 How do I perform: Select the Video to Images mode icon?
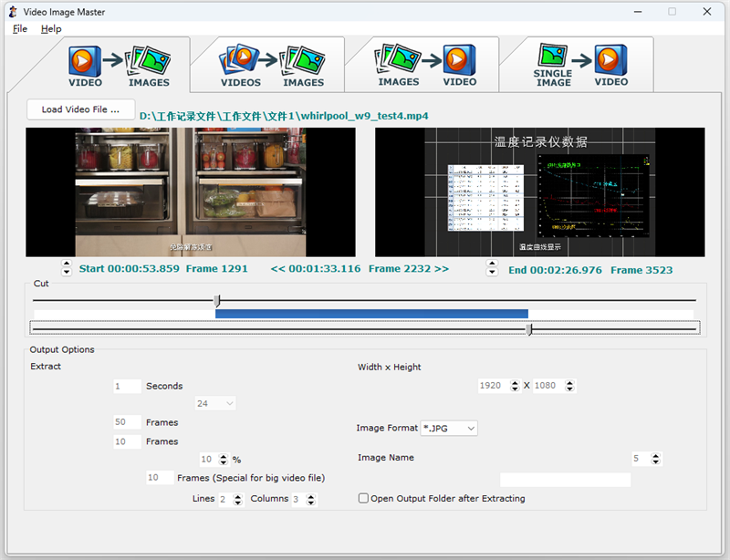117,64
